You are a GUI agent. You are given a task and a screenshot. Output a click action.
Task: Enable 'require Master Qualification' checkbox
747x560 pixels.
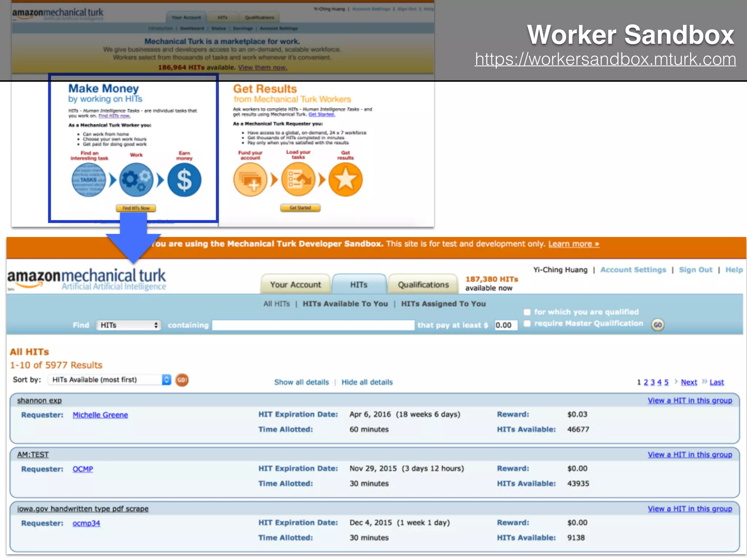pos(527,323)
